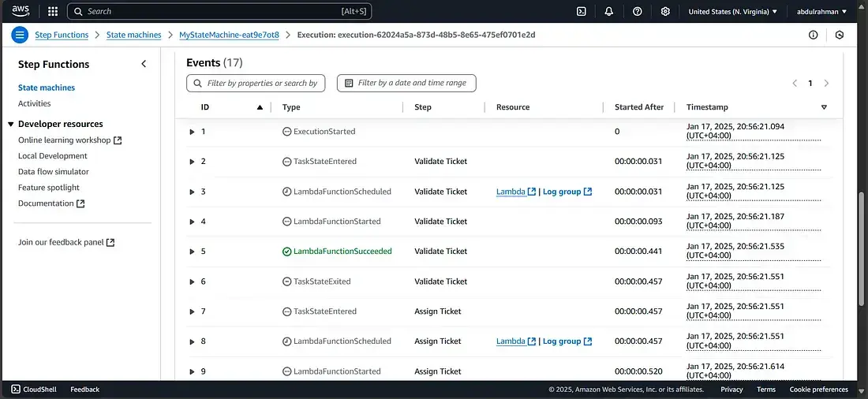Click the AWS search box

click(219, 11)
